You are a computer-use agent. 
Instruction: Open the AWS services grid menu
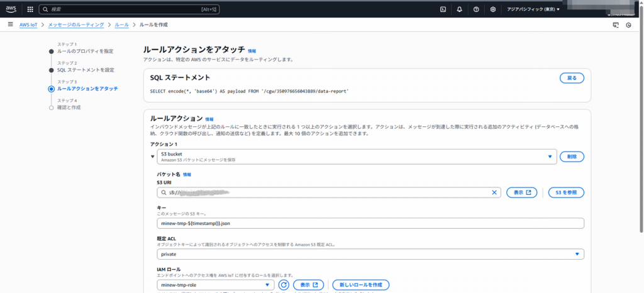pyautogui.click(x=30, y=9)
